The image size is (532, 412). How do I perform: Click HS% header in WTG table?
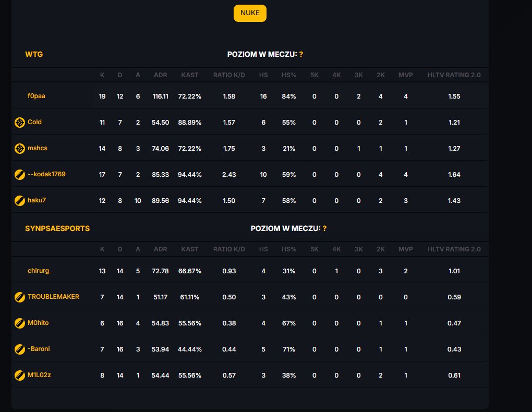point(289,75)
